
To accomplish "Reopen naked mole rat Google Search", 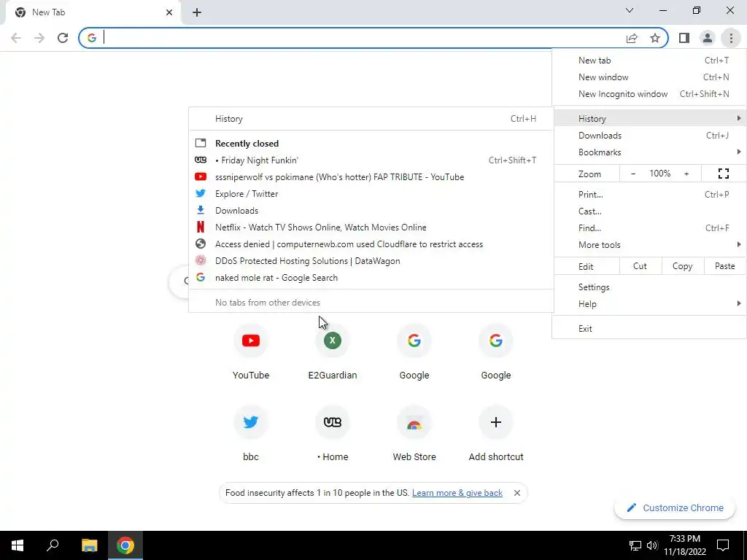I will click(371, 278).
